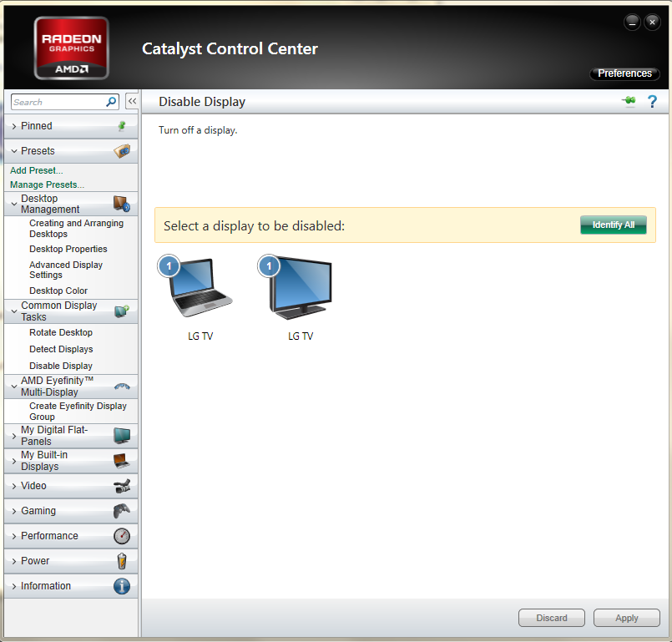Click the Video camcorder icon
Image resolution: width=672 pixels, height=642 pixels.
[x=122, y=486]
